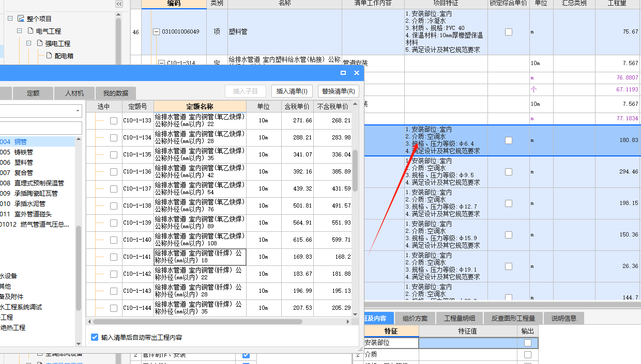
Task: Open the dropdown above the chapter list
Action: click(78, 110)
